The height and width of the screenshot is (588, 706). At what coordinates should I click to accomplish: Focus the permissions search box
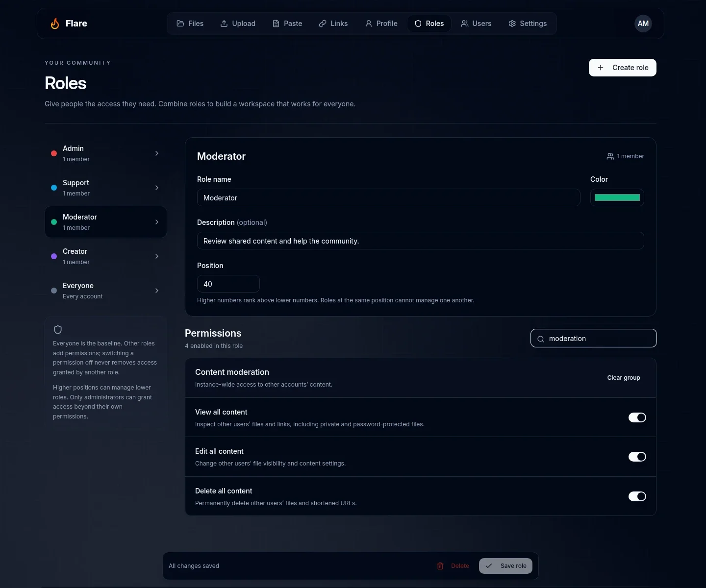pos(594,338)
